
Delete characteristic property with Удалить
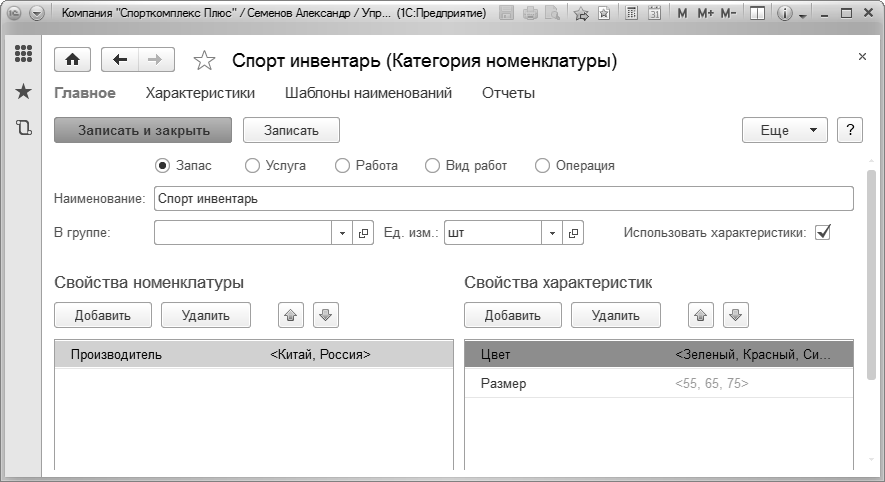pyautogui.click(x=615, y=315)
